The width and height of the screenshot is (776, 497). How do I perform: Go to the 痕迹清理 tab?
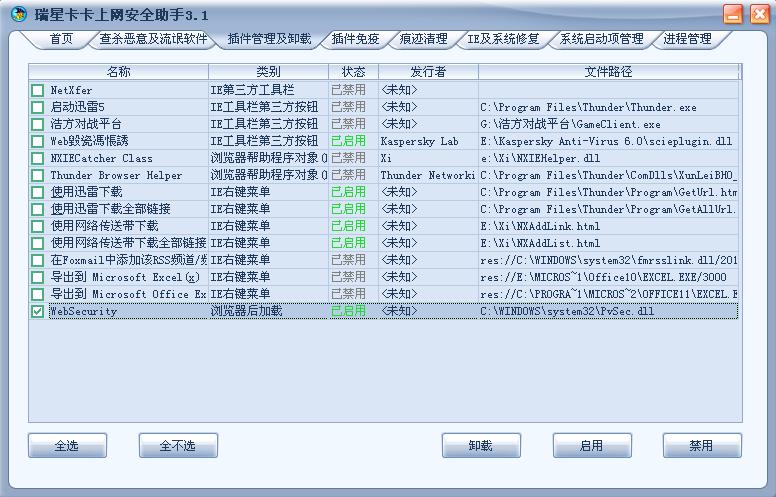click(x=423, y=39)
